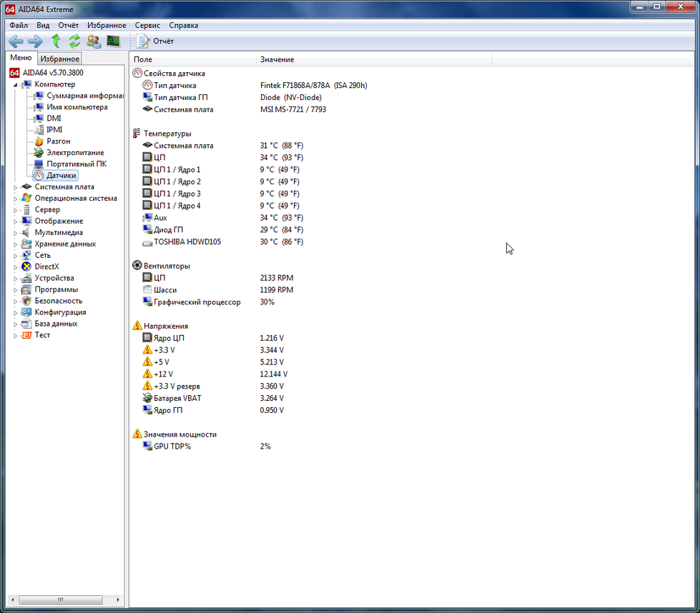Click the Портативный ПК laptop icon
Viewport: 700px width, 613px height.
coord(39,164)
